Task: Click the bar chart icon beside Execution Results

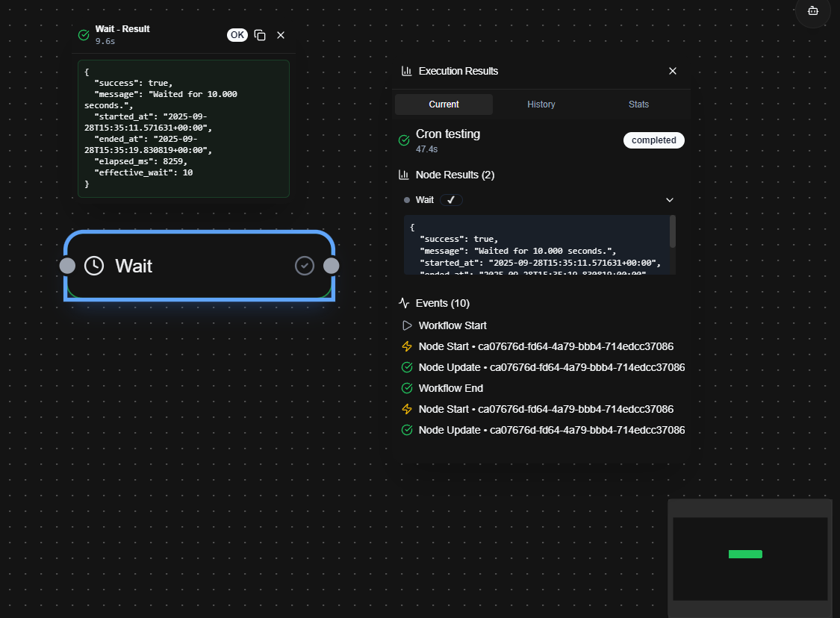Action: coord(406,71)
